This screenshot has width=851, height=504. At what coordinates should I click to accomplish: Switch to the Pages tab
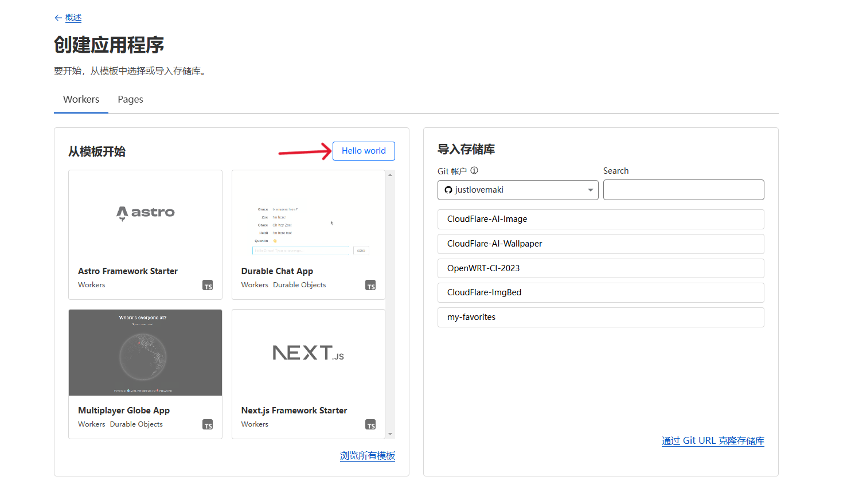coord(130,99)
